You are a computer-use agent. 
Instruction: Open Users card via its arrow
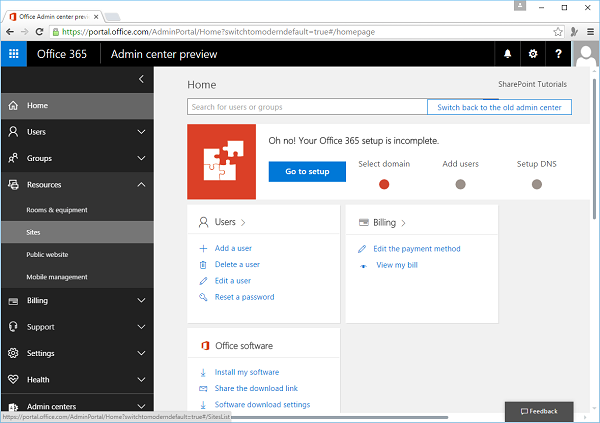[243, 222]
